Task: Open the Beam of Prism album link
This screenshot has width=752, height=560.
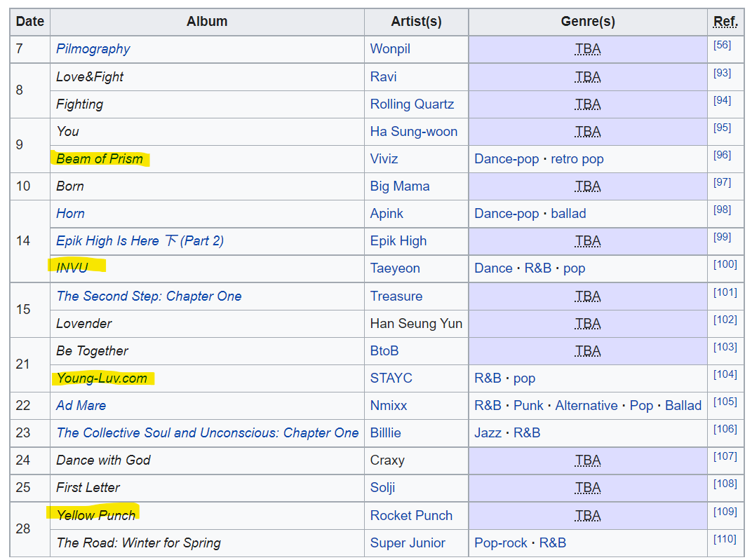Action: pos(100,158)
